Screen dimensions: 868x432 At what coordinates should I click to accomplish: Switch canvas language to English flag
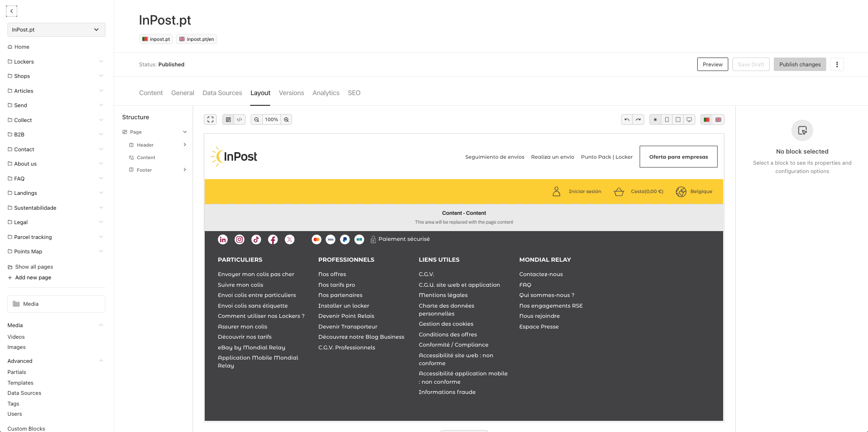coord(718,120)
